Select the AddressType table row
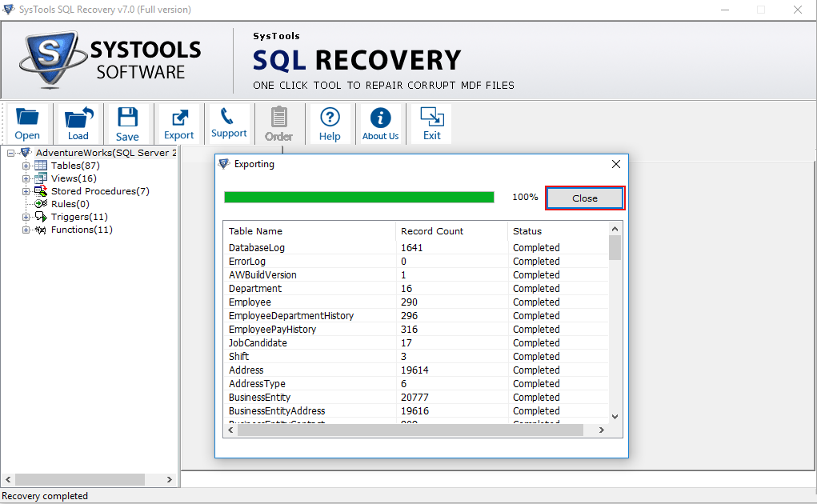 [416, 383]
